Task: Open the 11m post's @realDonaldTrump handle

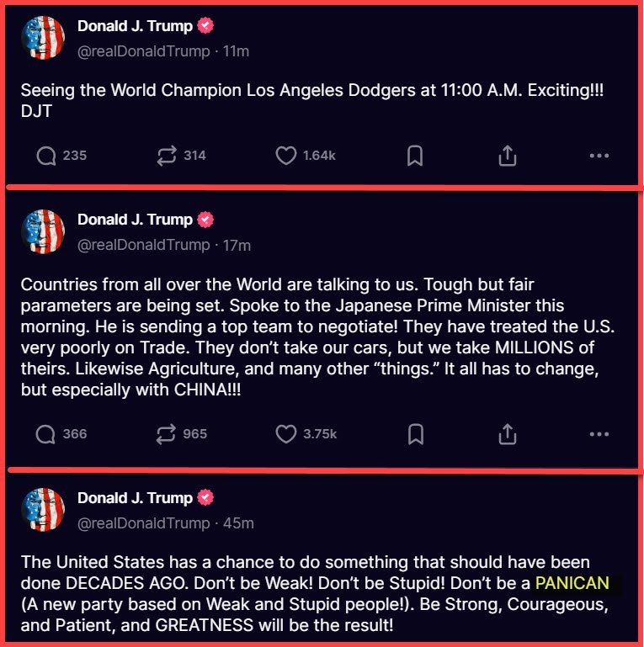Action: (x=143, y=51)
